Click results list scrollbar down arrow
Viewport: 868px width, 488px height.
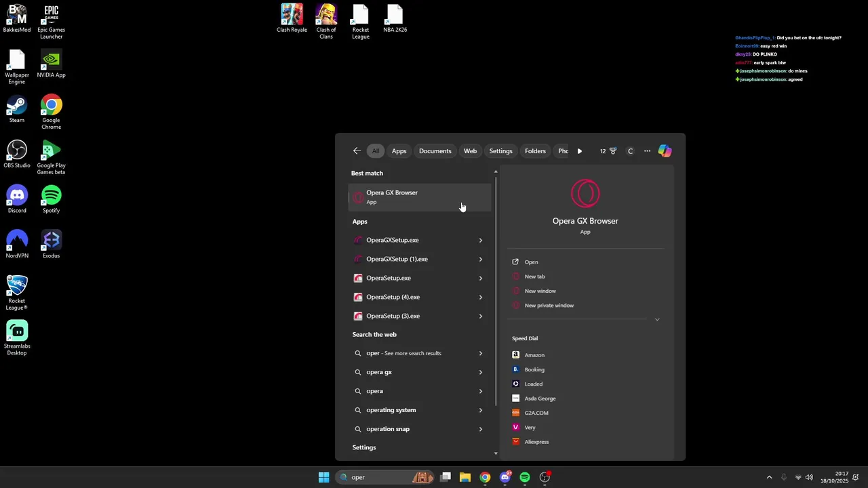click(x=496, y=453)
